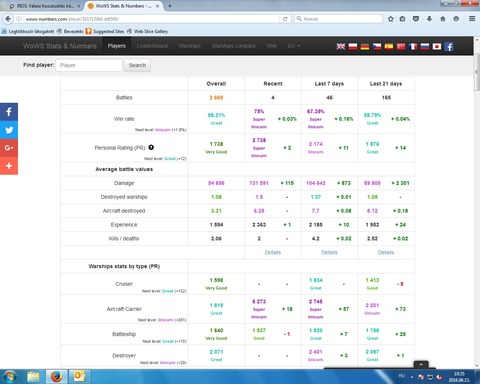Screen dimensions: 480x384
Task: Open bookmarks list clipboard icon
Action: click(x=403, y=19)
